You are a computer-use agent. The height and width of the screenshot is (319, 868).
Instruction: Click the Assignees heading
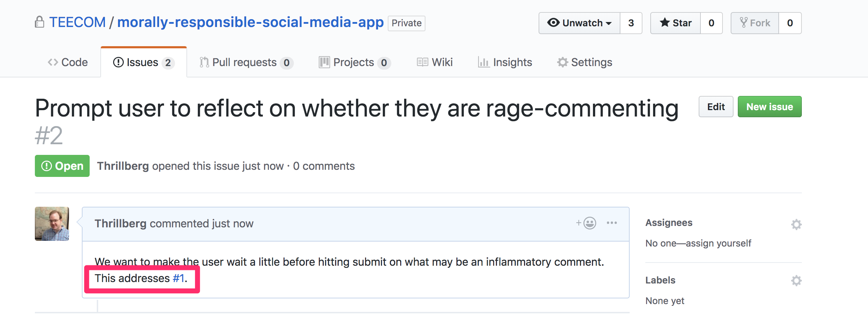pyautogui.click(x=669, y=223)
